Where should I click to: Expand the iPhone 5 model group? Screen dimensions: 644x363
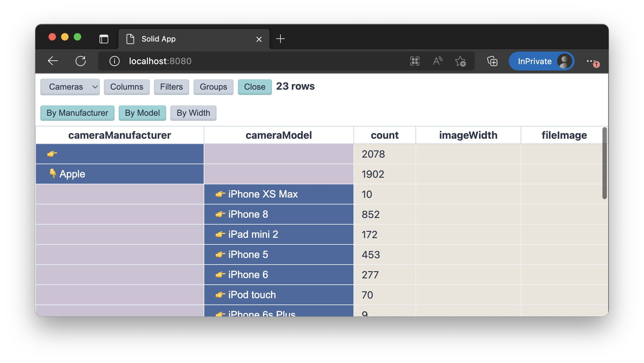coord(279,254)
